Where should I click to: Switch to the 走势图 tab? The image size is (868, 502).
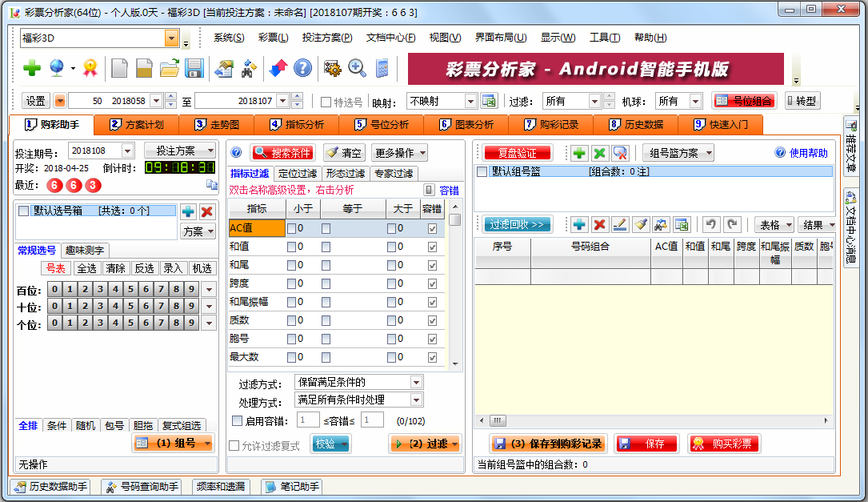[x=218, y=125]
